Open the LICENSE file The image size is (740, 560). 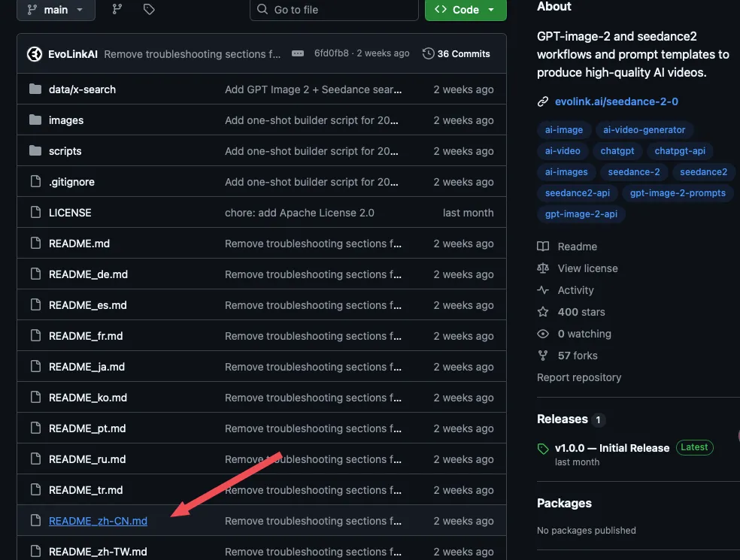(x=70, y=213)
